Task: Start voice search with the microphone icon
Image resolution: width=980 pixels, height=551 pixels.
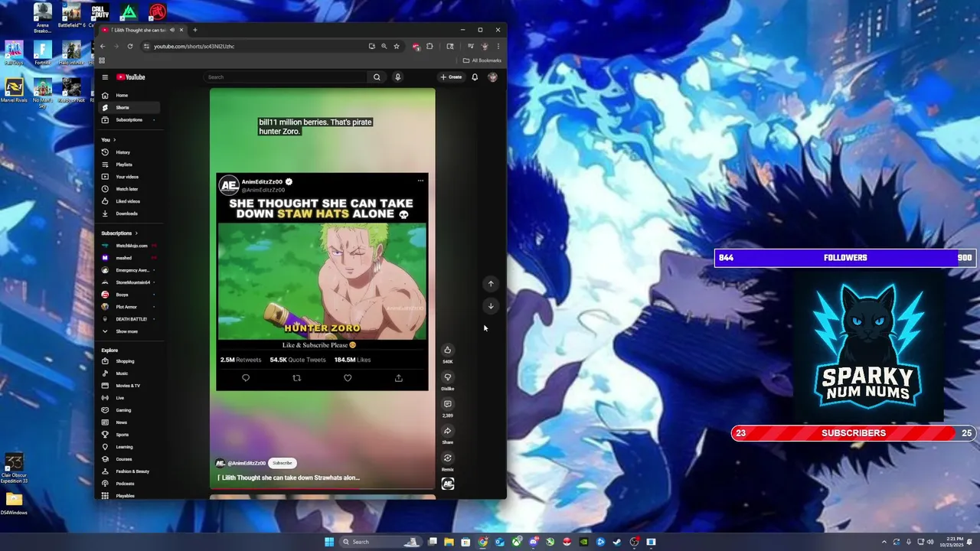Action: click(397, 77)
